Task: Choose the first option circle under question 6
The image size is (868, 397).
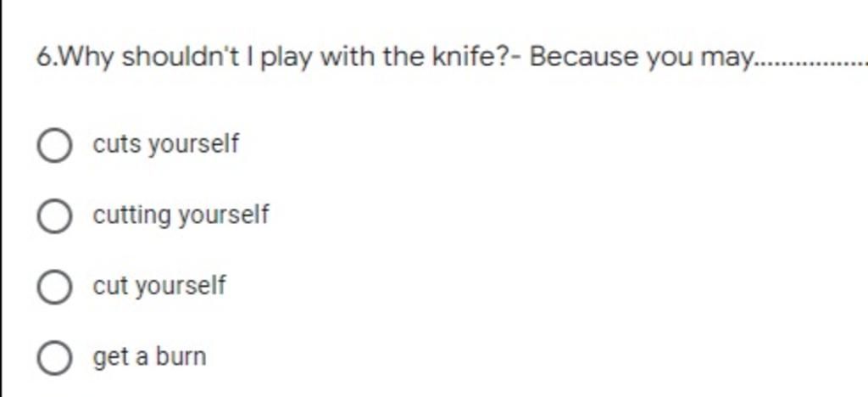Action: click(x=54, y=145)
